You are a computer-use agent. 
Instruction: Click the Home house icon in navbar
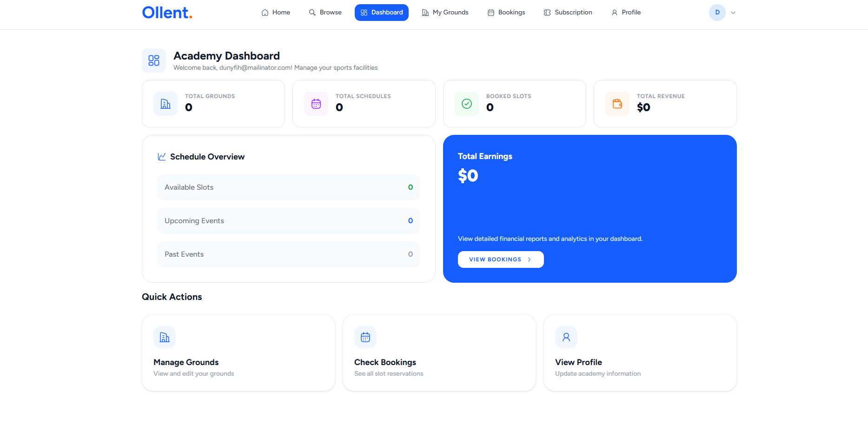[x=265, y=13]
